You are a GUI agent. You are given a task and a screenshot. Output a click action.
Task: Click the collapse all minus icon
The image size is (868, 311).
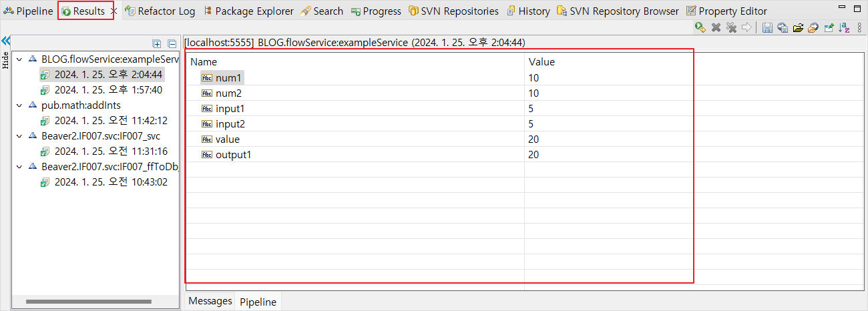pos(172,43)
